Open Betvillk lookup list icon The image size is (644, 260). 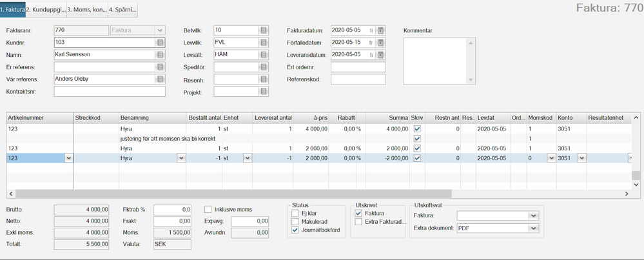point(264,30)
